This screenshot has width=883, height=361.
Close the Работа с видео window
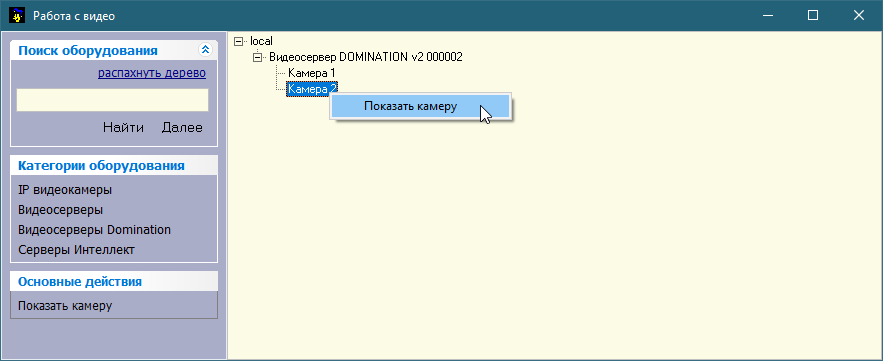(858, 16)
